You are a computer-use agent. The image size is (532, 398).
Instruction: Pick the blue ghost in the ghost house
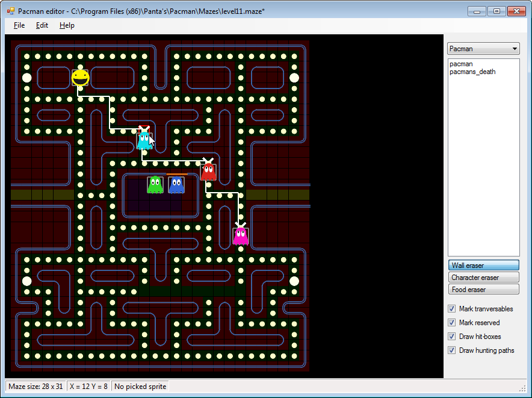pyautogui.click(x=176, y=185)
